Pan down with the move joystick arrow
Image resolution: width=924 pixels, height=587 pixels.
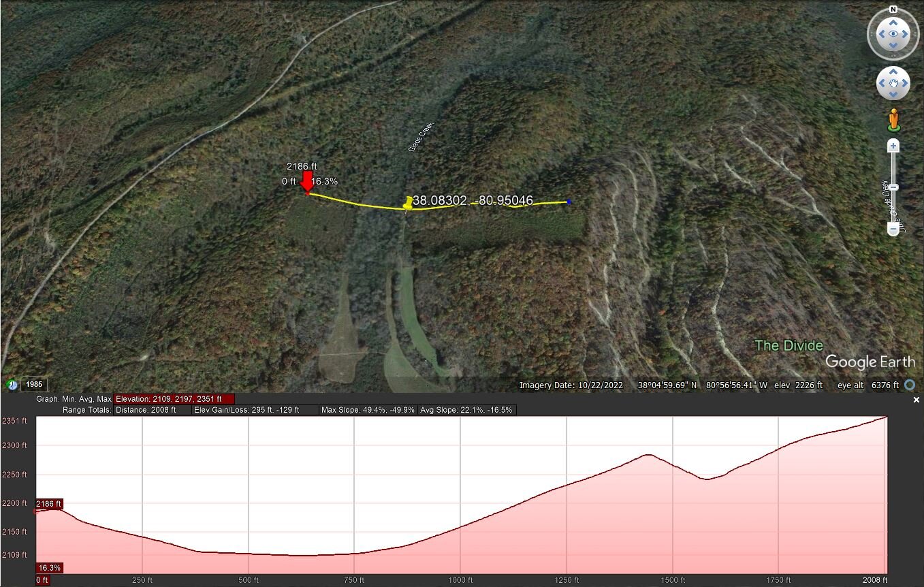pyautogui.click(x=893, y=95)
